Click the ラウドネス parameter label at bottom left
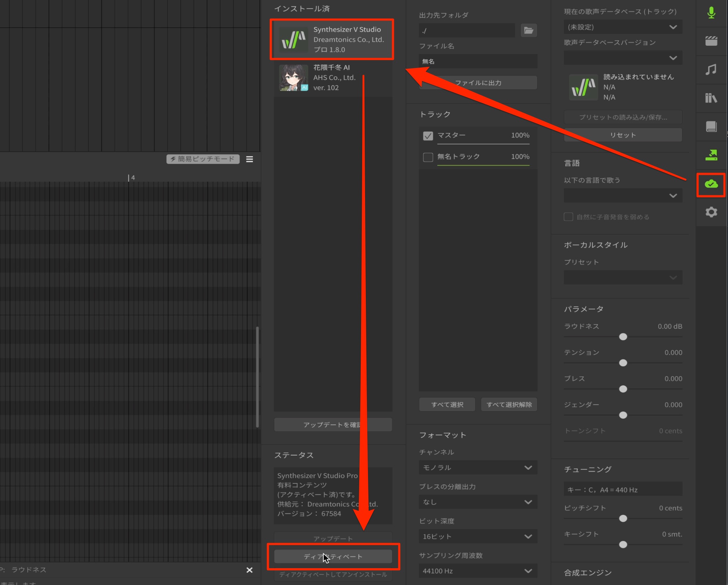The width and height of the screenshot is (728, 585). tap(29, 570)
